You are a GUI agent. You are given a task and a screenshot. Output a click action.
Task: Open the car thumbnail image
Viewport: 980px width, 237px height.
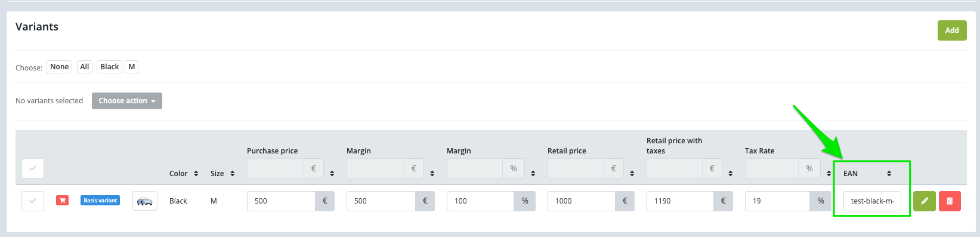point(144,201)
